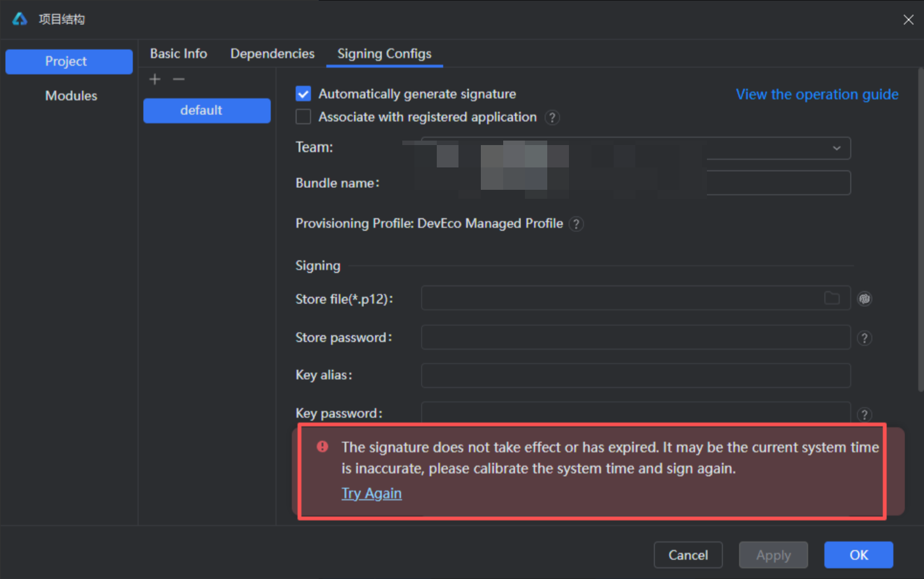The width and height of the screenshot is (924, 579).
Task: Focus the Key password input field
Action: 635,412
